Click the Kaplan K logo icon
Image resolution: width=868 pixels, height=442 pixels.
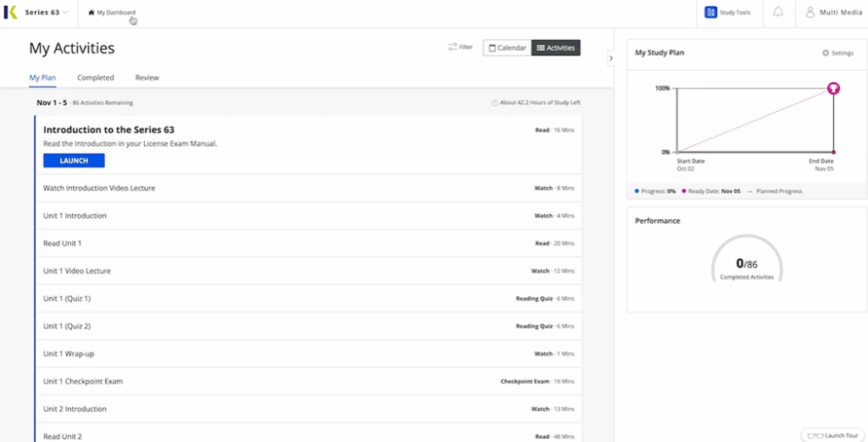[x=11, y=12]
